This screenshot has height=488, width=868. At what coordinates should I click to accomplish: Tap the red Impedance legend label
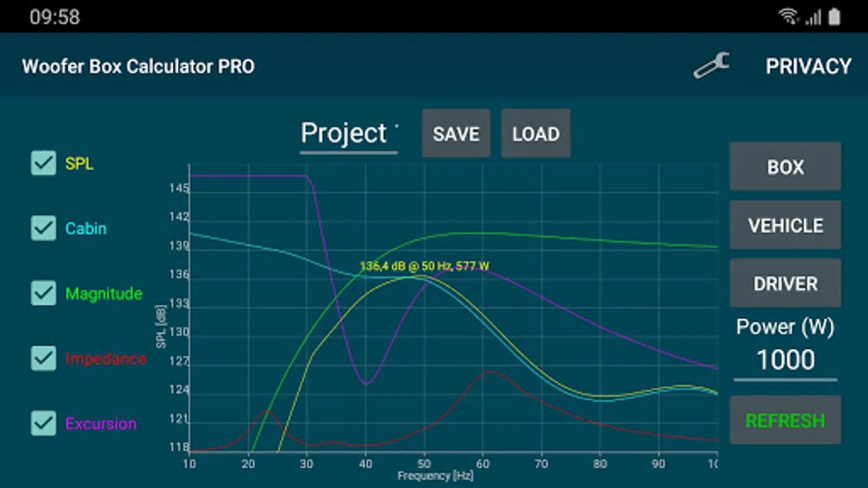(105, 358)
